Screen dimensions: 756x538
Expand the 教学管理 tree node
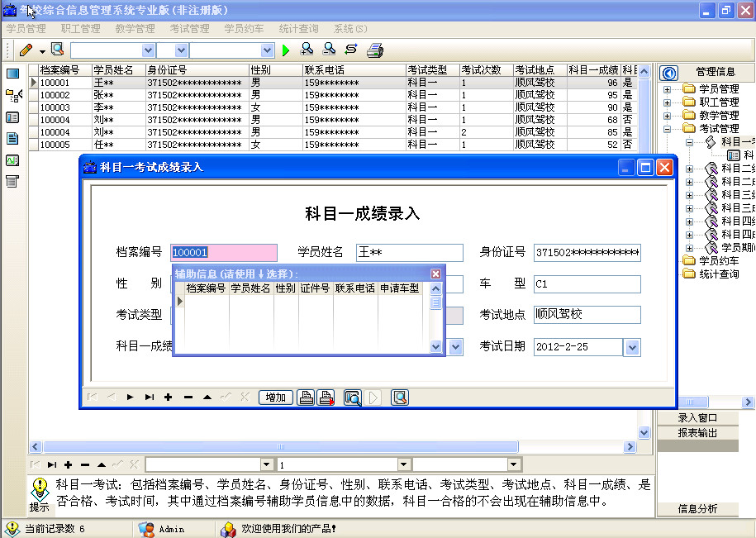coord(668,116)
